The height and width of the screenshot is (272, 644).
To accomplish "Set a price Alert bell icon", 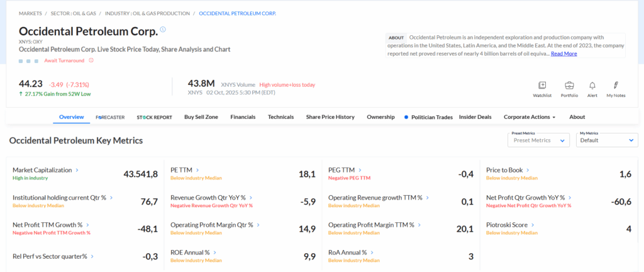I will tap(592, 86).
